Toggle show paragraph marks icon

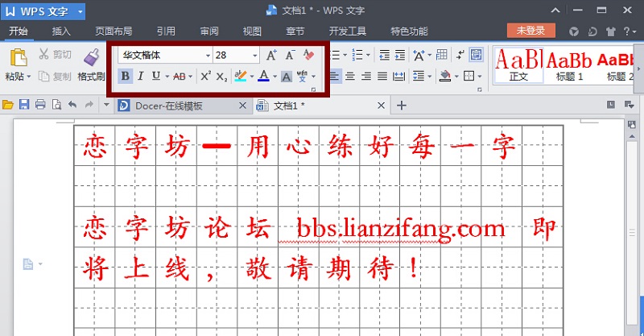click(460, 54)
